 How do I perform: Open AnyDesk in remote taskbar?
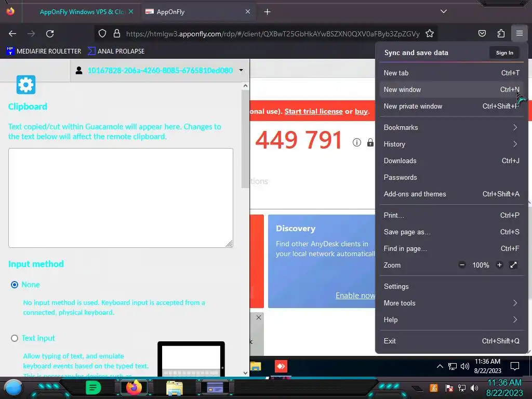pyautogui.click(x=281, y=366)
